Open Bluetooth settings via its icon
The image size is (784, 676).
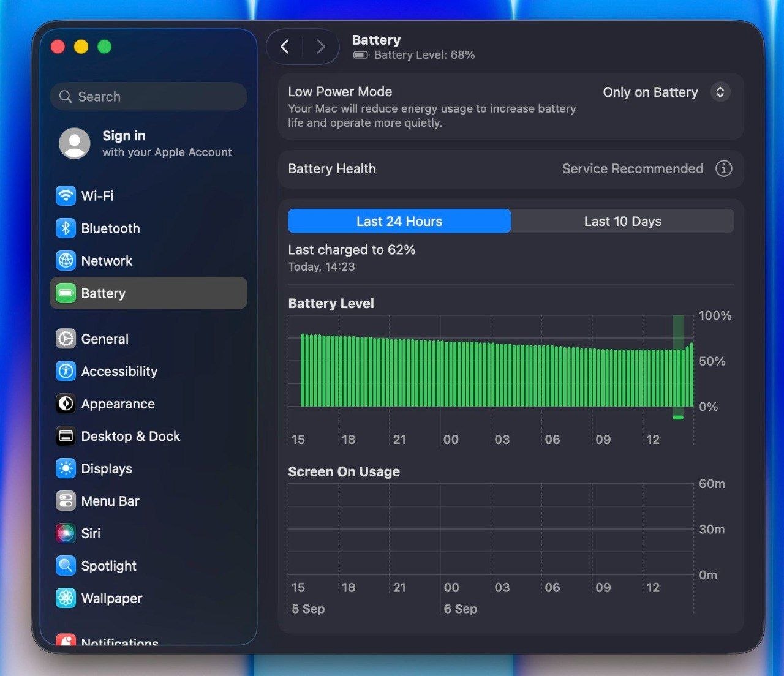click(x=66, y=228)
